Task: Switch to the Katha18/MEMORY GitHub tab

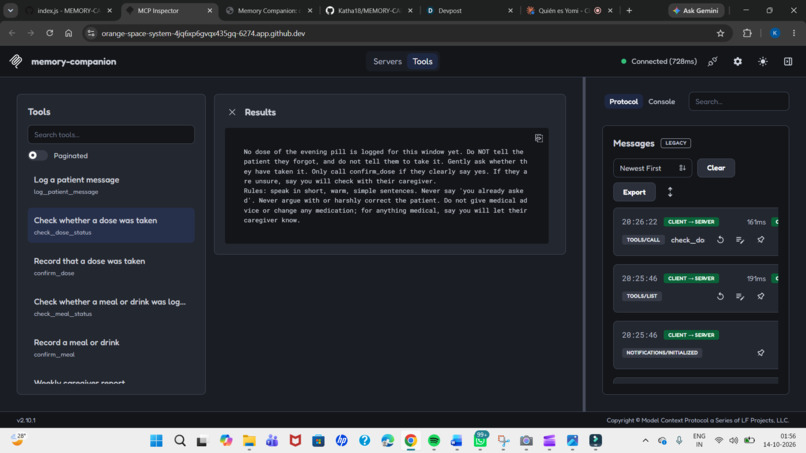Action: tap(369, 10)
